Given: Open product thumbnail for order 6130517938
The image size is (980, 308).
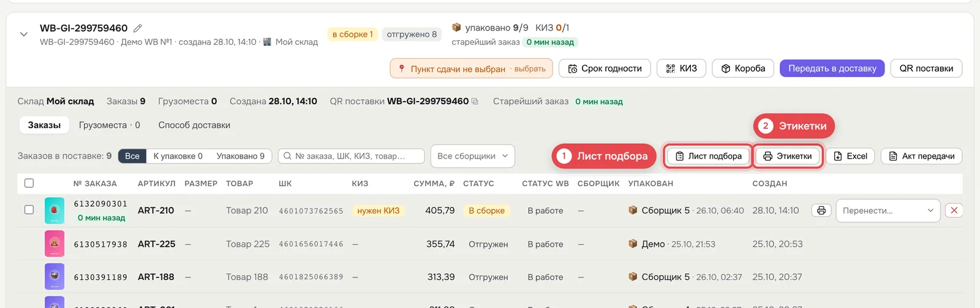Looking at the screenshot, I should pos(55,244).
